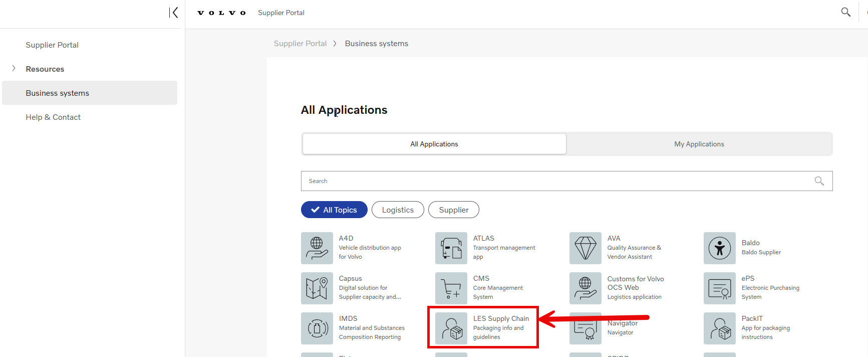Screen dimensions: 868x357
Task: Open the PackIT packaging icon
Action: pyautogui.click(x=720, y=328)
